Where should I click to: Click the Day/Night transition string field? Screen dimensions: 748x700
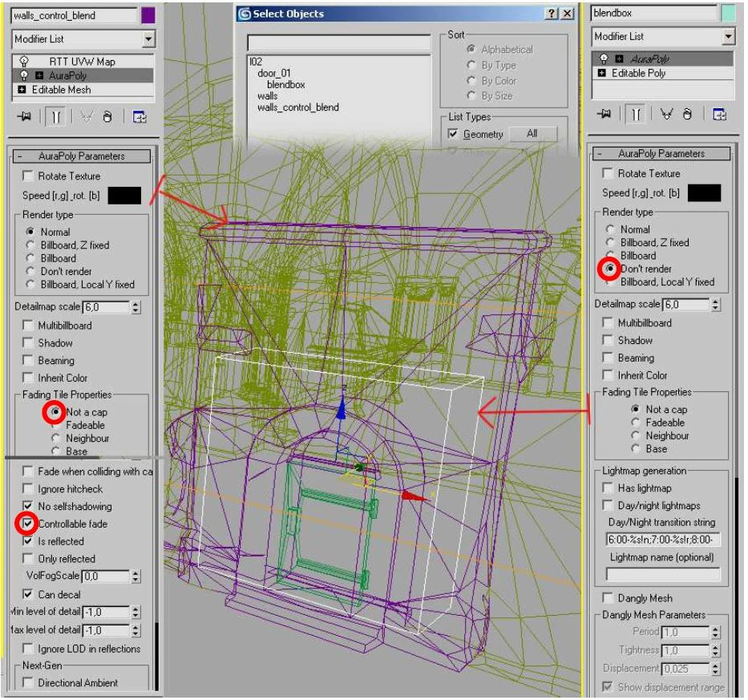coord(663,540)
